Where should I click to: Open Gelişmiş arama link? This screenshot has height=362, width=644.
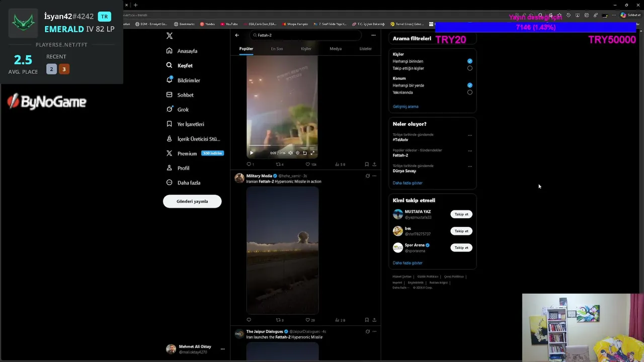click(406, 107)
